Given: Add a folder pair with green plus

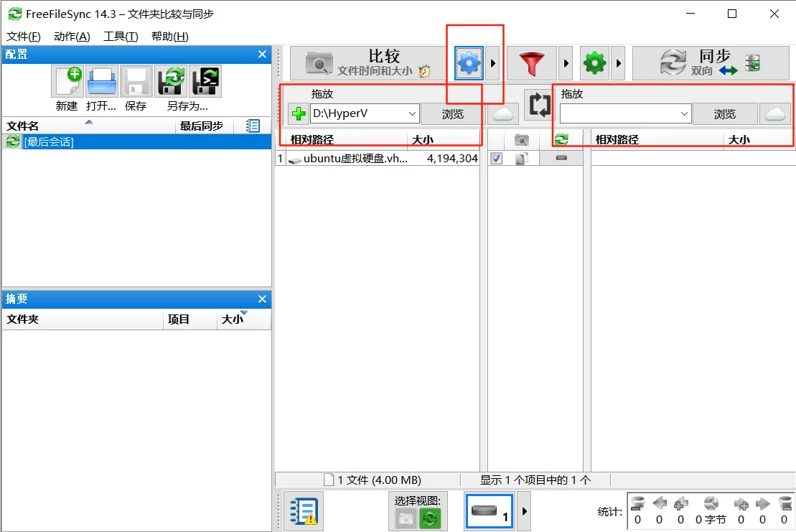Looking at the screenshot, I should coord(299,113).
